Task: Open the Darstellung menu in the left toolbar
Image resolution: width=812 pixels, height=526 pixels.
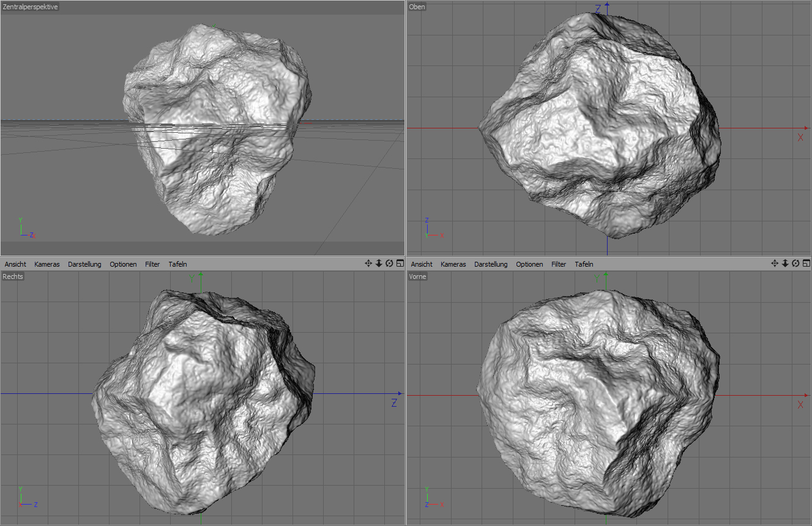Action: coord(84,264)
